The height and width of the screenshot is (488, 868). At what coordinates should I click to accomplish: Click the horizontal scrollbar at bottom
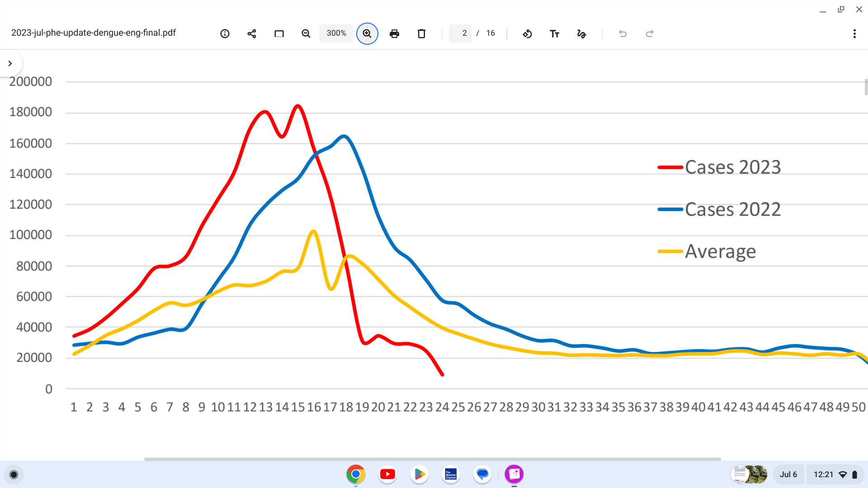(x=432, y=459)
